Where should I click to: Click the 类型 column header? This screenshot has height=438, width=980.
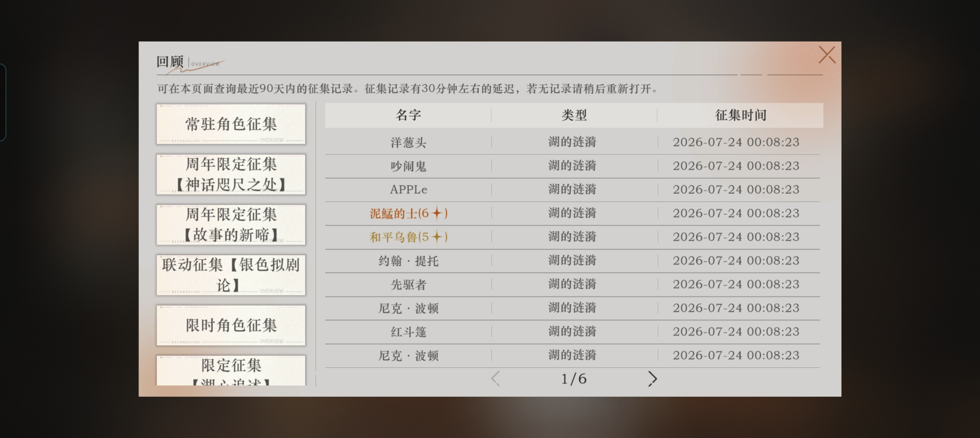tap(574, 115)
